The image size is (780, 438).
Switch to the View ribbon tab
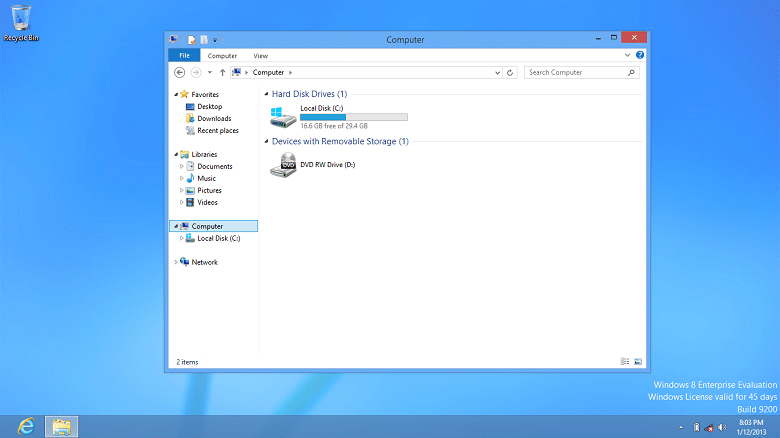click(x=260, y=56)
